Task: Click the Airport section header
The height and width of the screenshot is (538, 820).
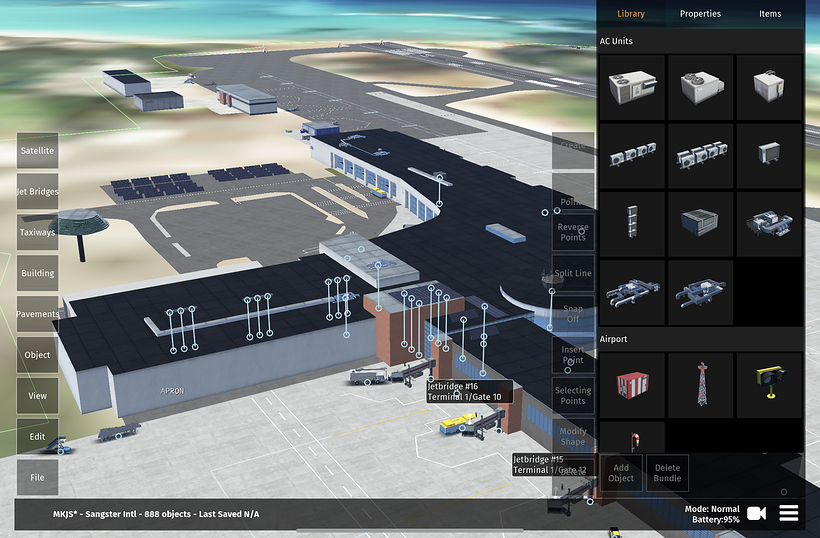Action: [x=613, y=339]
